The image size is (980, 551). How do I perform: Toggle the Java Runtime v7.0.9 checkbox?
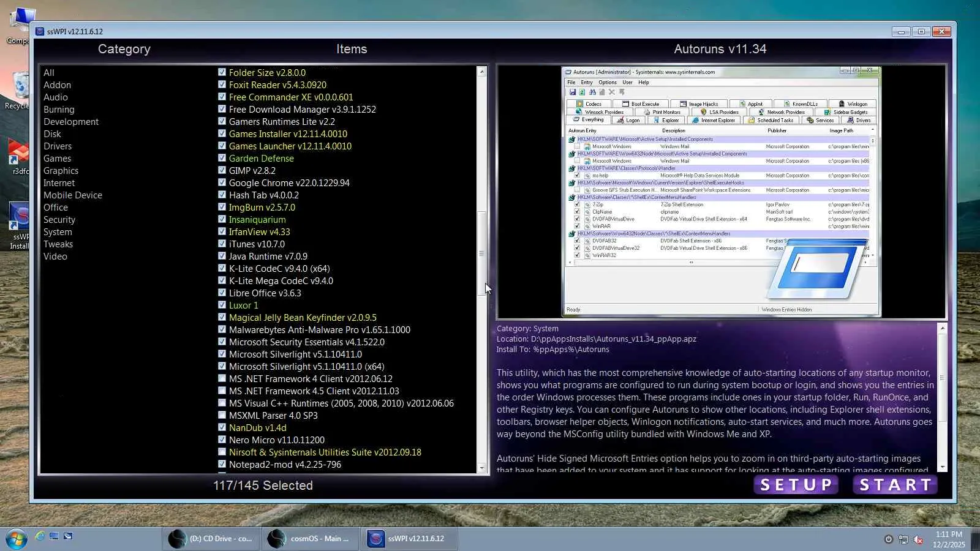pyautogui.click(x=222, y=256)
